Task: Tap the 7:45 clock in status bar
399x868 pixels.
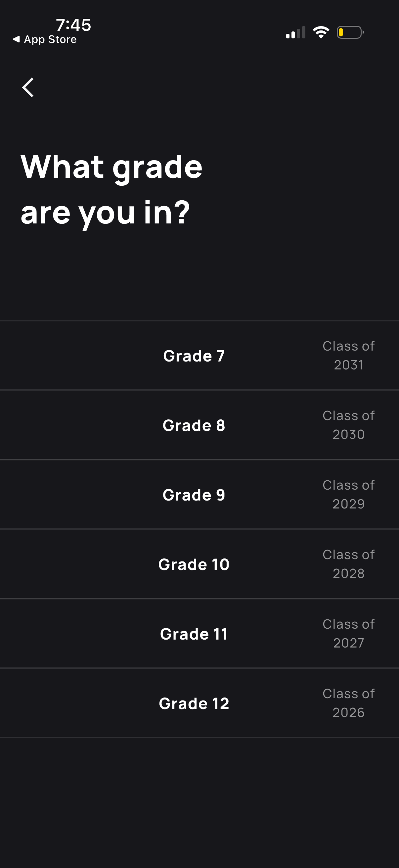Action: (73, 25)
